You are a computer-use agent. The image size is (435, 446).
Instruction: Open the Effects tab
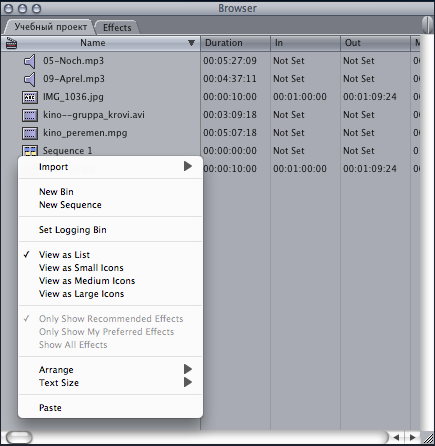pos(117,27)
